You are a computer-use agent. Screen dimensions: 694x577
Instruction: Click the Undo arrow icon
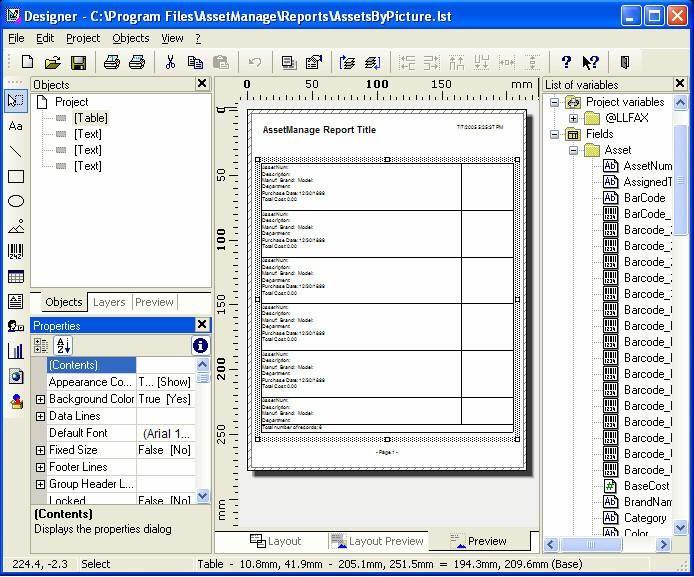coord(255,62)
